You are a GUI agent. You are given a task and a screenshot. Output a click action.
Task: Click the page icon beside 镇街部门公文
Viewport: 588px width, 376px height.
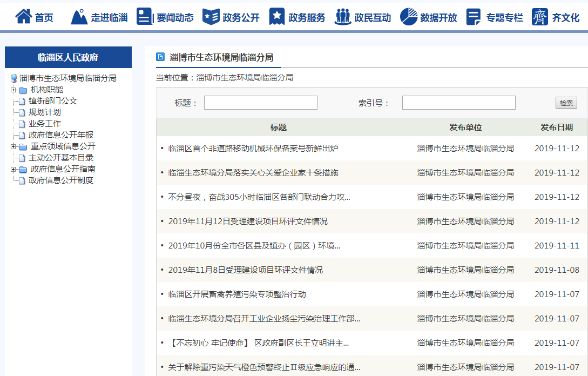[x=22, y=102]
